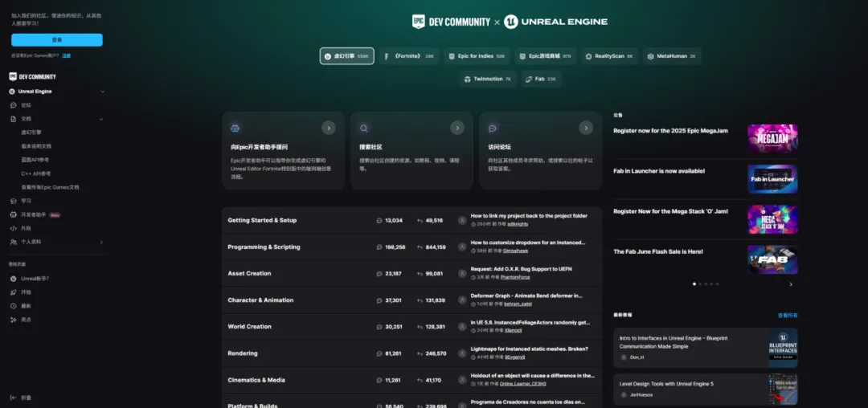Click the Epic Dev Community logo in sidebar
The height and width of the screenshot is (408, 868).
click(33, 77)
